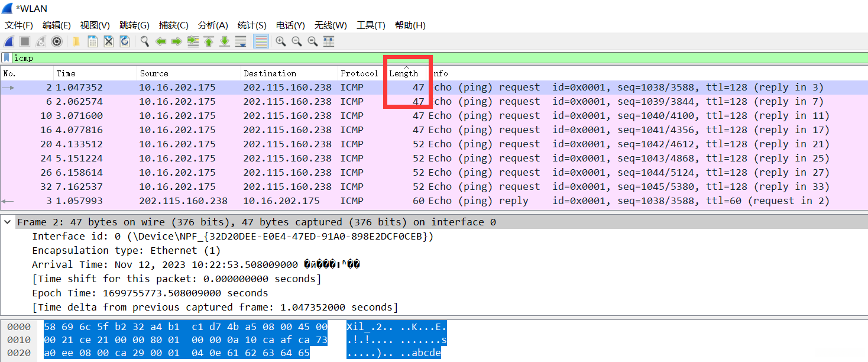Open the 工具(T) menu
Screen dimensions: 868x362
(x=371, y=25)
